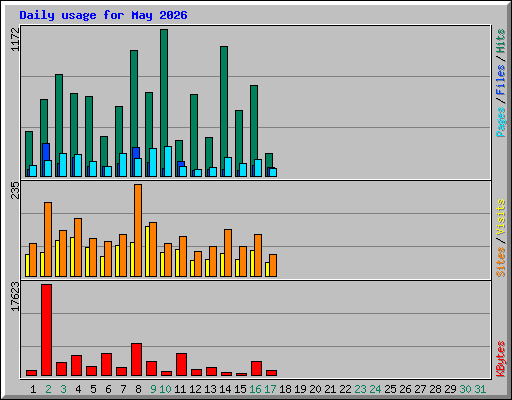Select day 13 on the x-axis
Viewport: 512px width, 400px height.
(210, 389)
